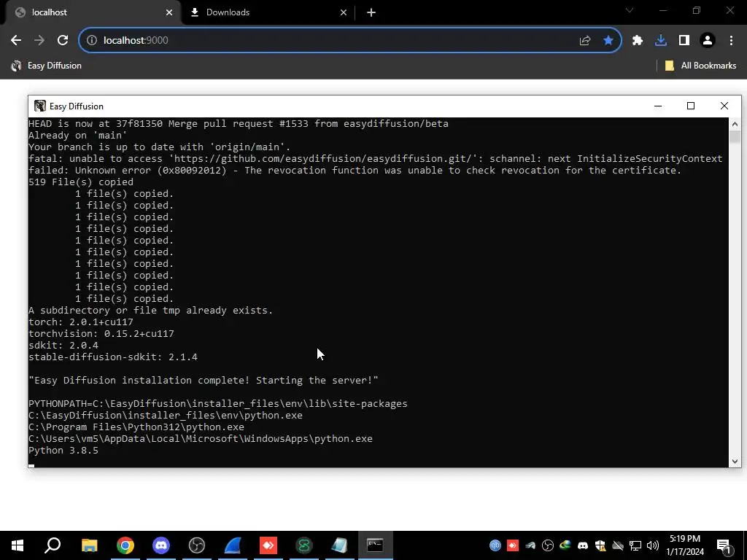Click console scrollbar down arrow

[735, 461]
